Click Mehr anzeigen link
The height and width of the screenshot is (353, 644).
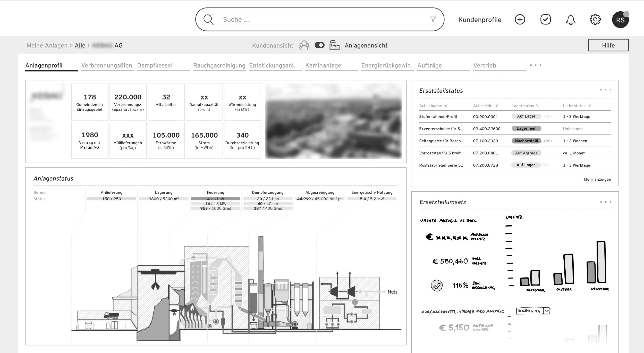click(597, 179)
